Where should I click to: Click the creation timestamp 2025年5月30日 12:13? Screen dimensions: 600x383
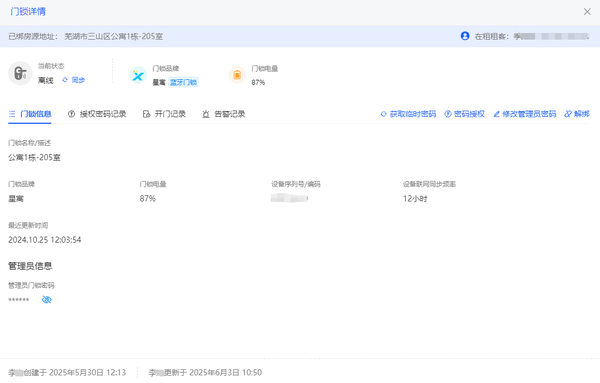click(88, 372)
